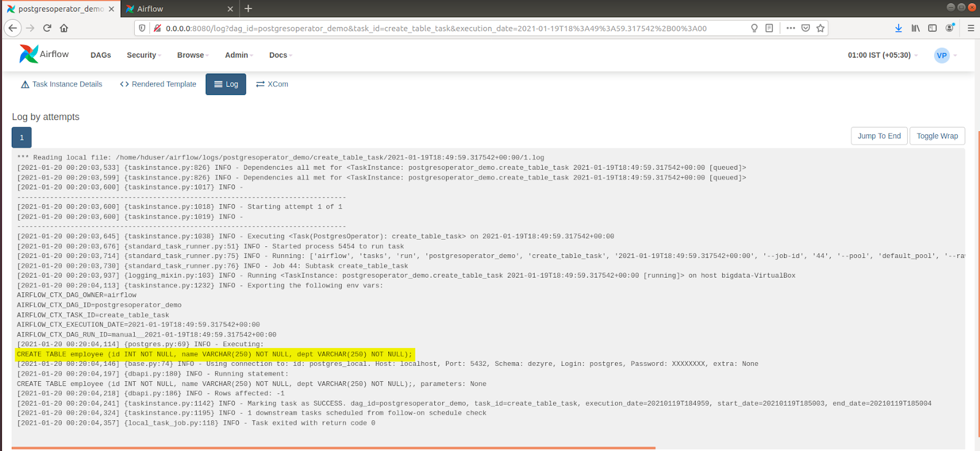The height and width of the screenshot is (451, 980).
Task: Go to the browser home page icon
Action: pos(64,28)
